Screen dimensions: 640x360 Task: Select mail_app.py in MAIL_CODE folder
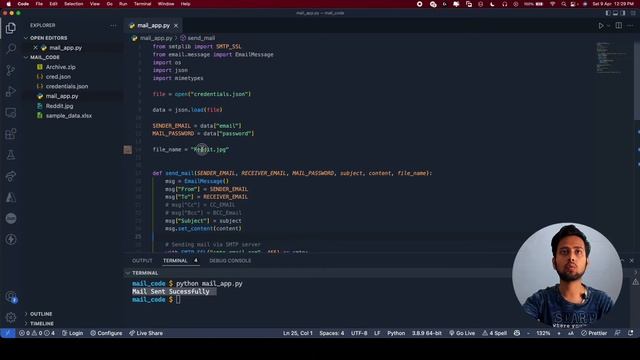(x=62, y=96)
